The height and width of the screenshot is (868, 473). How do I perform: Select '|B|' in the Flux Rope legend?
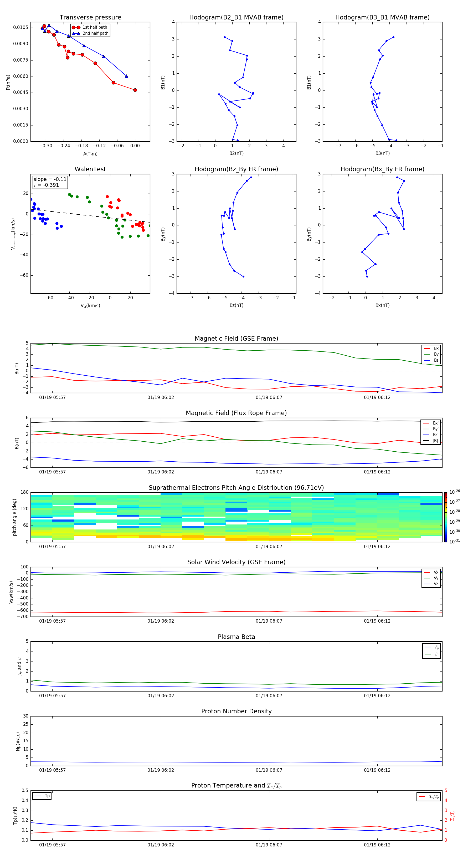click(431, 441)
